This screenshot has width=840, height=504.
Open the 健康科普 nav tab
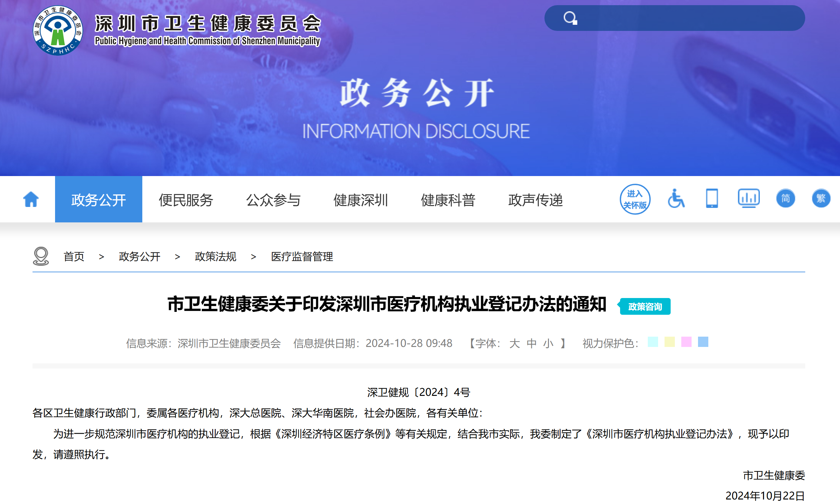coord(448,200)
